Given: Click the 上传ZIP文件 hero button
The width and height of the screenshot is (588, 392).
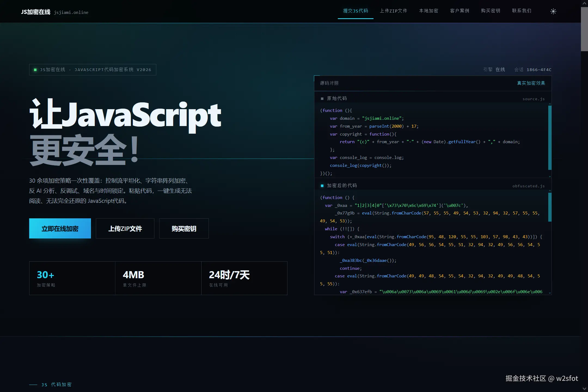Looking at the screenshot, I should coord(125,228).
